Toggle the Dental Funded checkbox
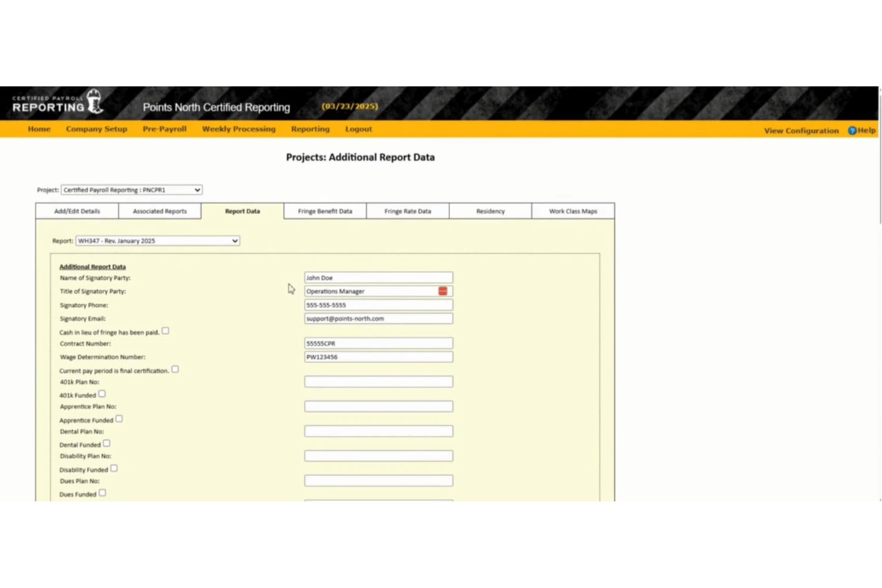The image size is (882, 588). [x=107, y=443]
